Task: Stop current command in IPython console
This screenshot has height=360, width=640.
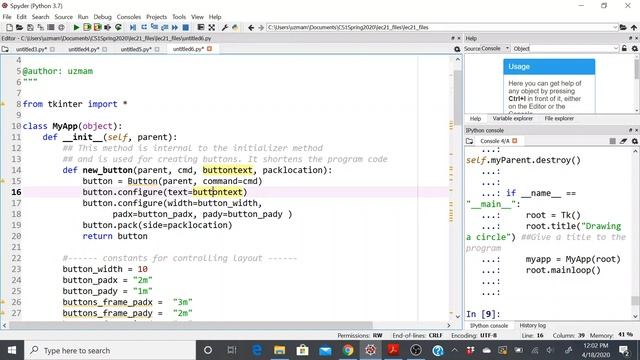Action: coord(613,141)
